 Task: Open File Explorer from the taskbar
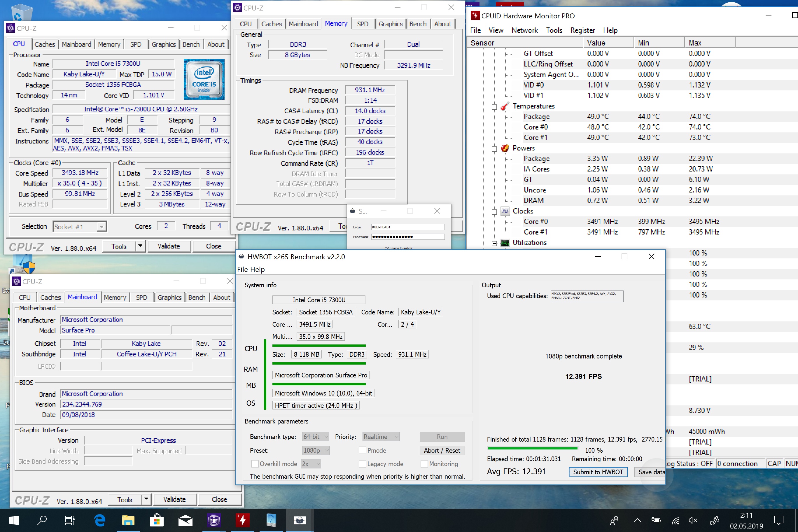[128, 520]
